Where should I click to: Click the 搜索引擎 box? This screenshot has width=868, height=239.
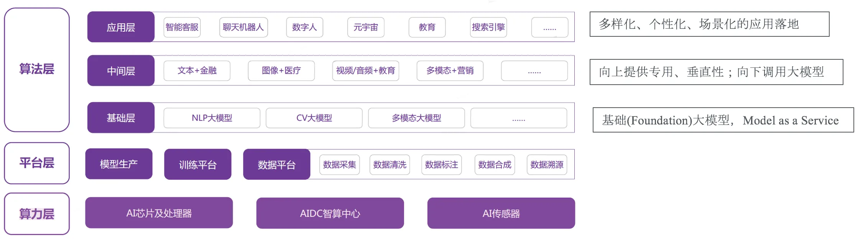tap(488, 27)
